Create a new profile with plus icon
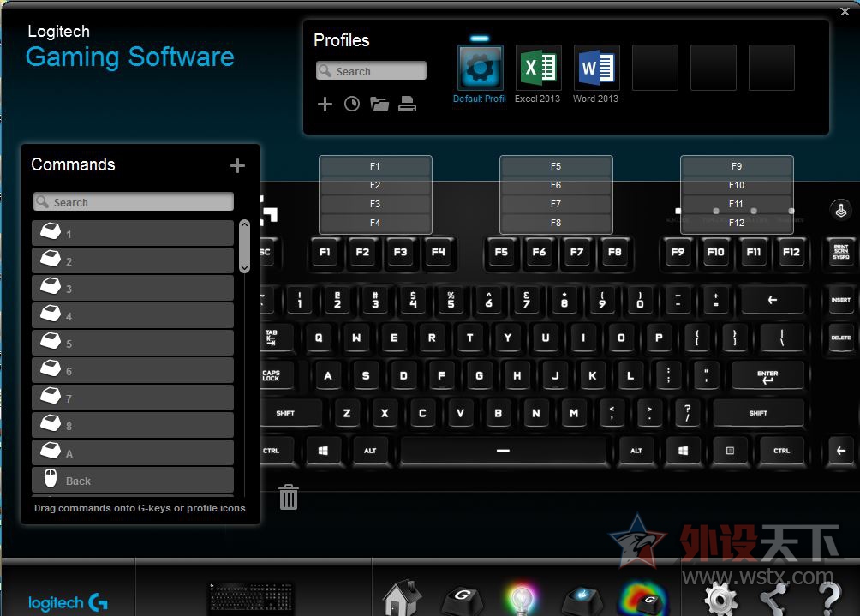 (325, 104)
